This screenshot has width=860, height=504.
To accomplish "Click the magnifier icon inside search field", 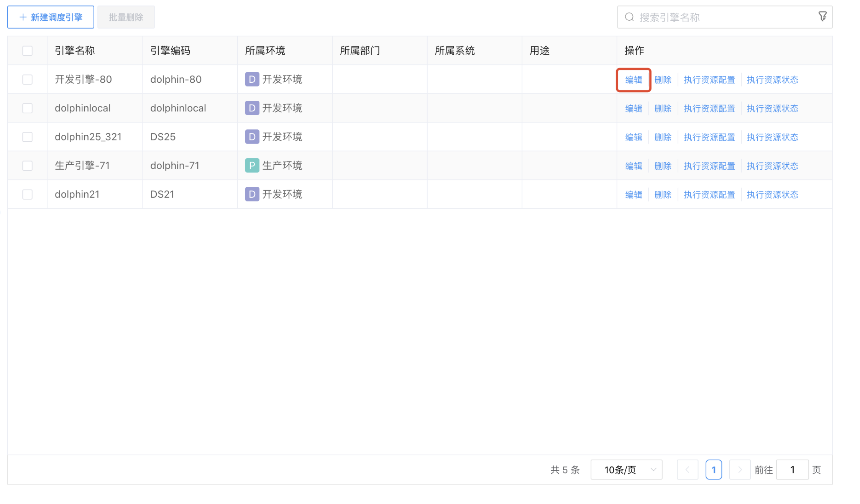I will pyautogui.click(x=630, y=17).
